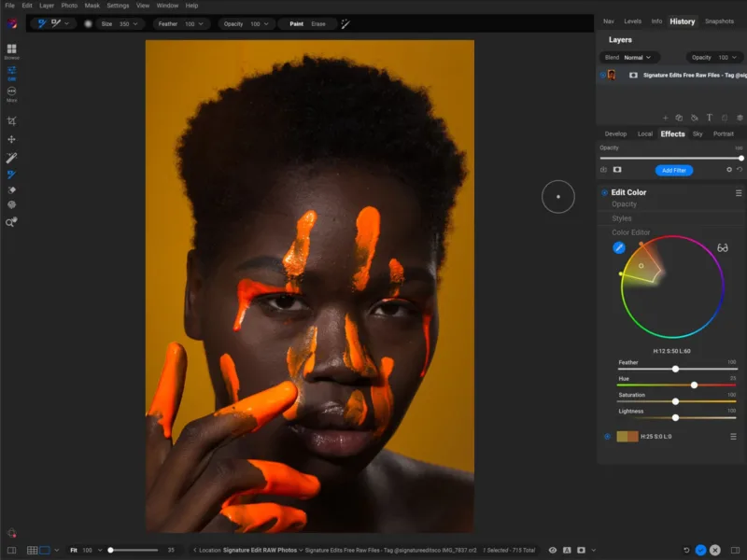Toggle the Edit Color filter on or off

(606, 192)
